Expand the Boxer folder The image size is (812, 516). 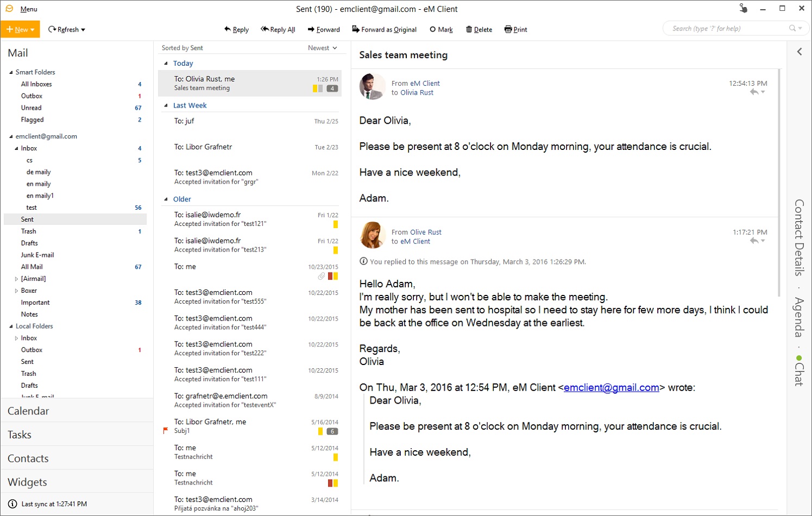pos(16,291)
